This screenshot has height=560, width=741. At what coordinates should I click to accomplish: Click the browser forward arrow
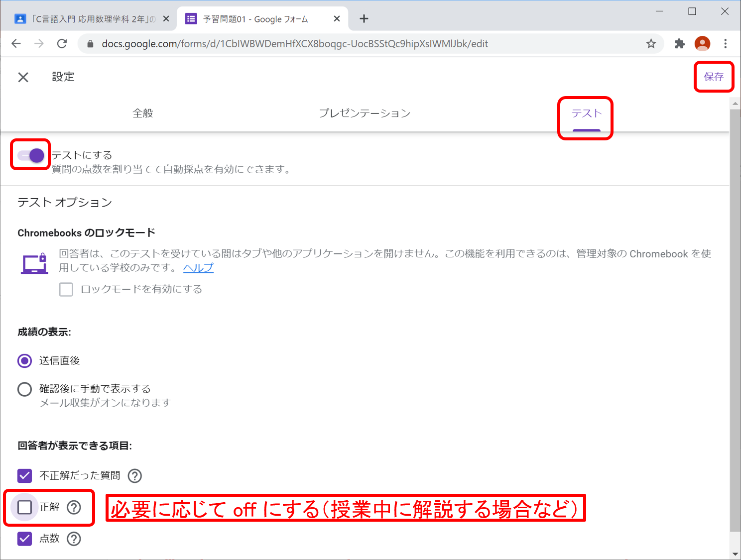[39, 44]
